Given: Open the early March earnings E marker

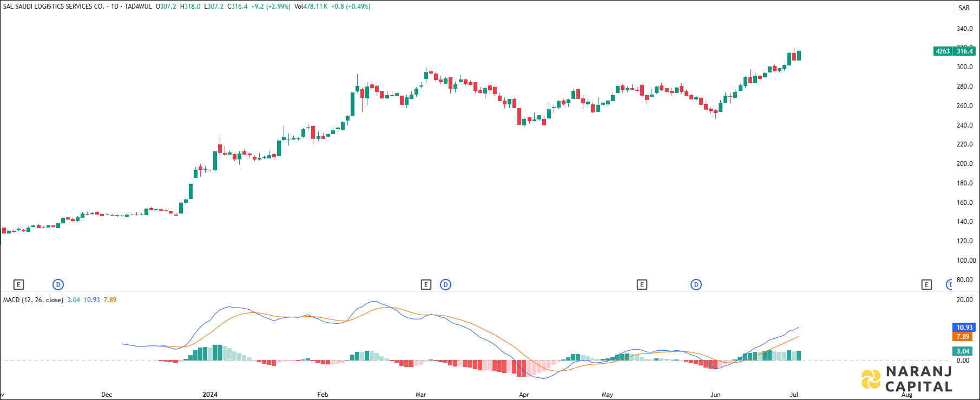Looking at the screenshot, I should (426, 284).
